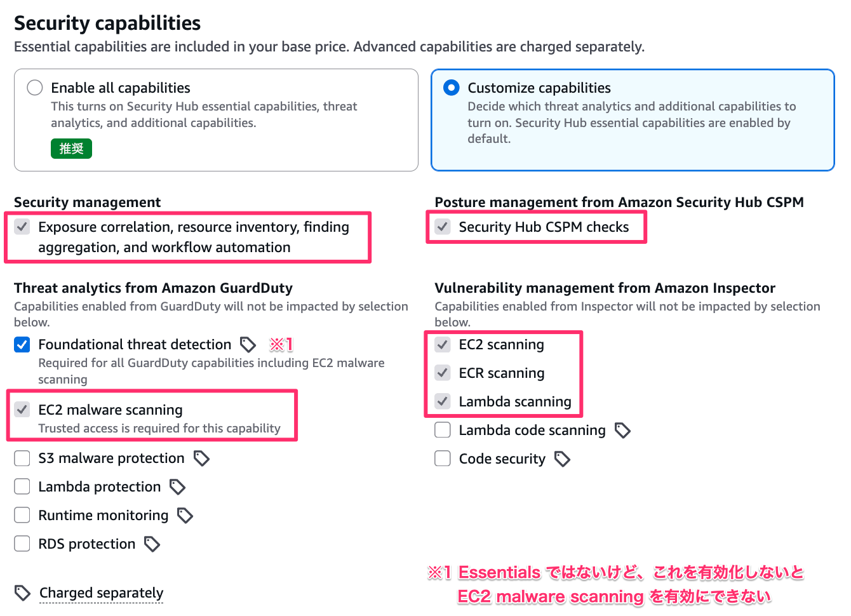
Task: Select Customize capabilities radio option
Action: (452, 88)
